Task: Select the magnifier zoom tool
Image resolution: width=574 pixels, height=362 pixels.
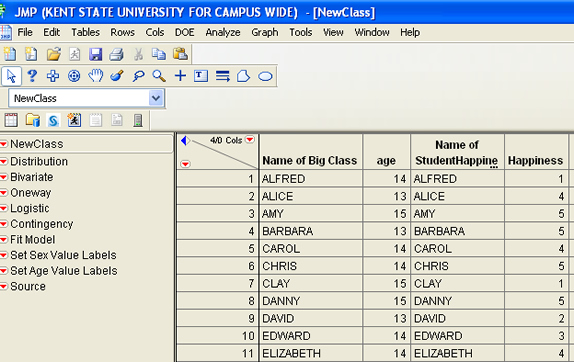Action: pyautogui.click(x=159, y=76)
